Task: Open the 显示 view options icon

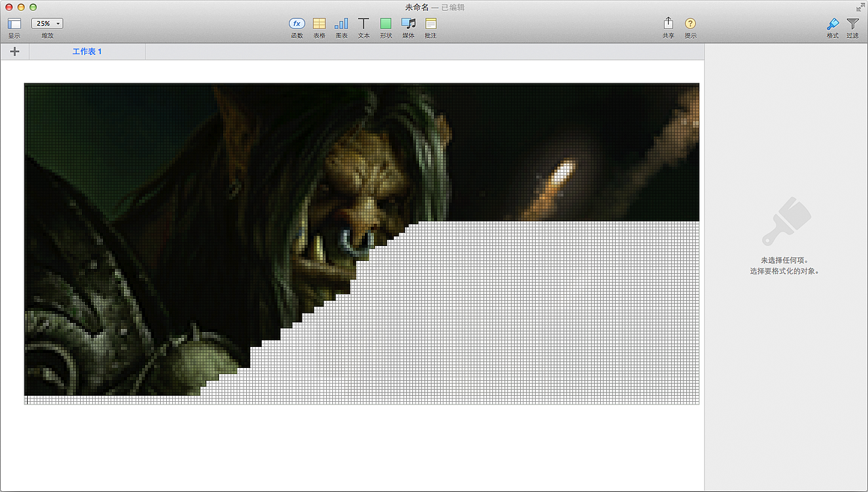Action: (x=14, y=24)
